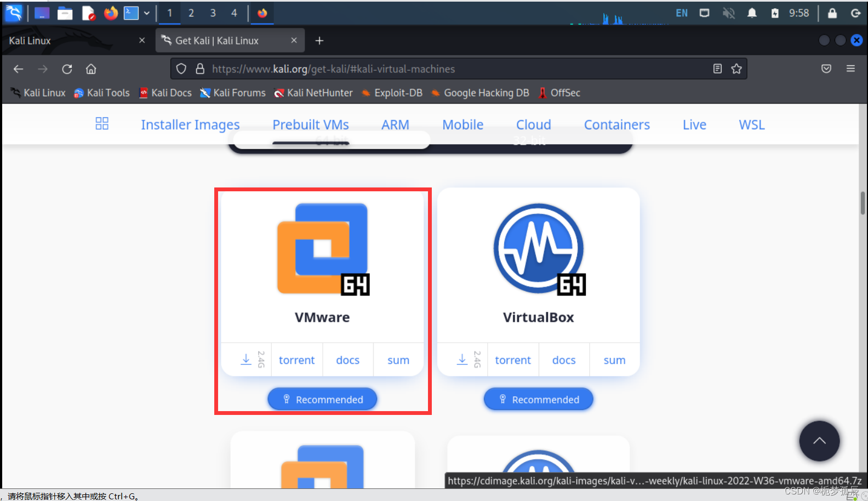Open sum link under VMware
The height and width of the screenshot is (501, 868).
(x=398, y=360)
